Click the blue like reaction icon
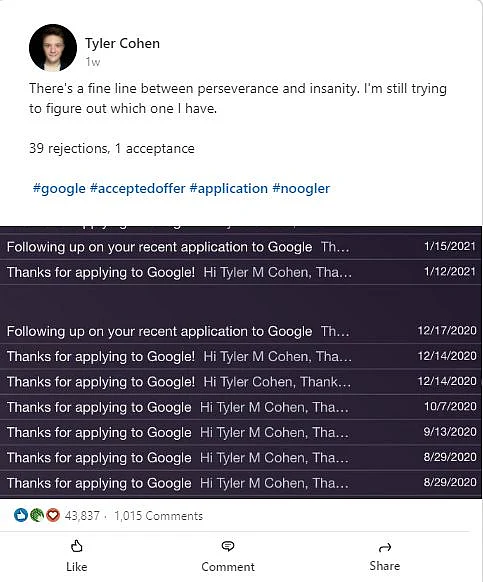 (x=21, y=515)
